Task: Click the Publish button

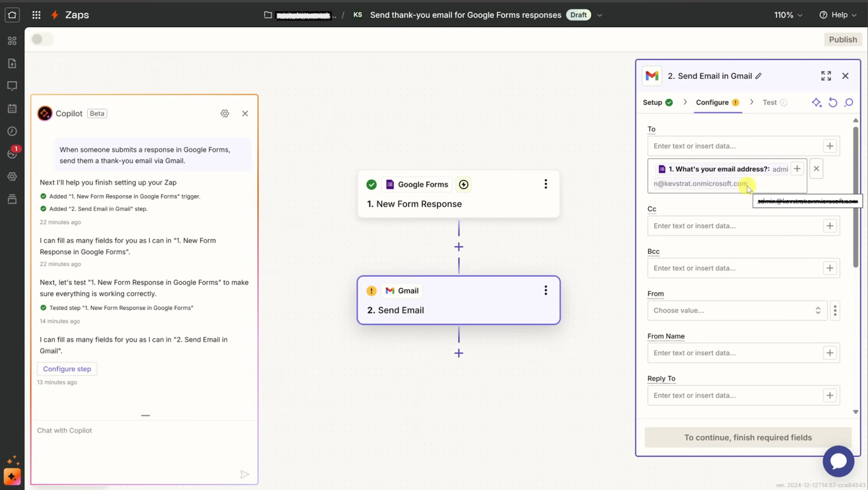Action: (x=843, y=40)
